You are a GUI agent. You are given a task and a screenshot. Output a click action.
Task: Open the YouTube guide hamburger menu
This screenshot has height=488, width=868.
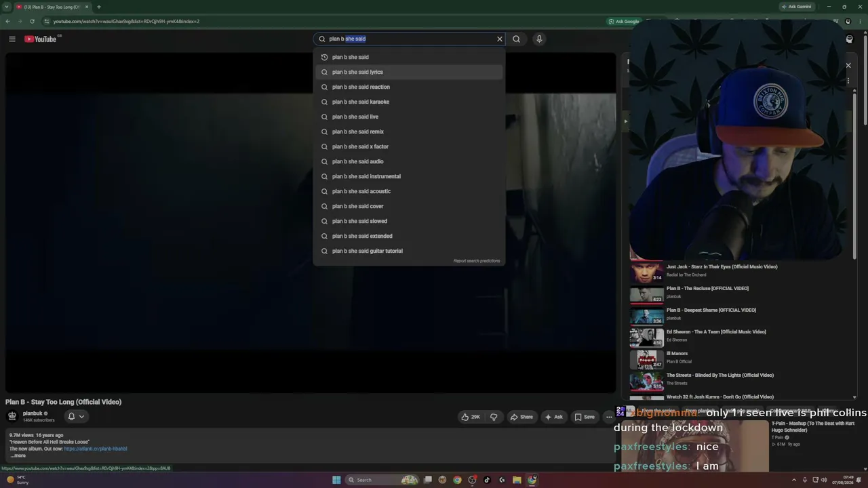coord(12,39)
